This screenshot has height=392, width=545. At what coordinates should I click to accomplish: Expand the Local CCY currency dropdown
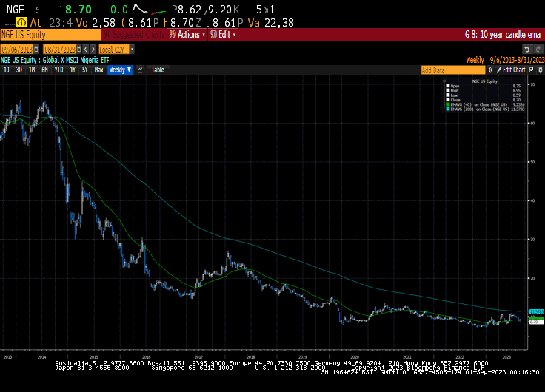(x=132, y=50)
